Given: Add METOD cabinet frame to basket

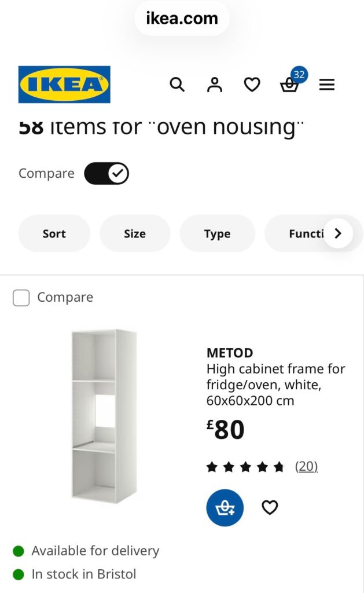Looking at the screenshot, I should (x=225, y=508).
